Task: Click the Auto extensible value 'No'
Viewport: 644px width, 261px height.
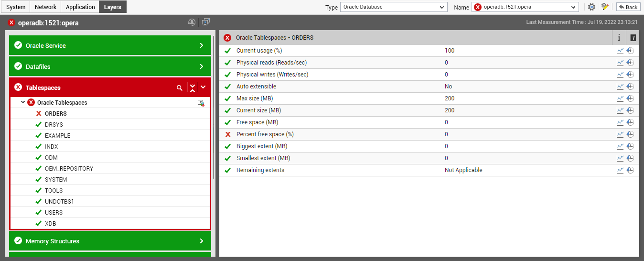Action: 448,87
